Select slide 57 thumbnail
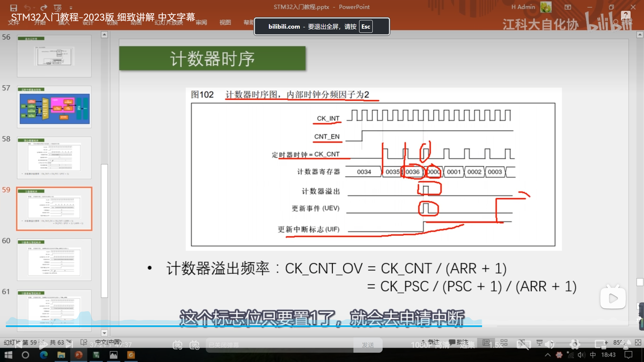644x362 pixels. (x=54, y=107)
